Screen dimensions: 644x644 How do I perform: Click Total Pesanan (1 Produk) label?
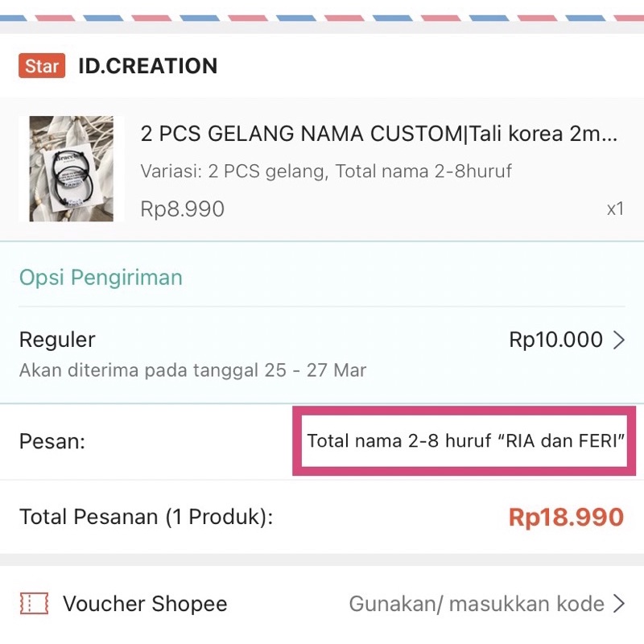coord(145,517)
